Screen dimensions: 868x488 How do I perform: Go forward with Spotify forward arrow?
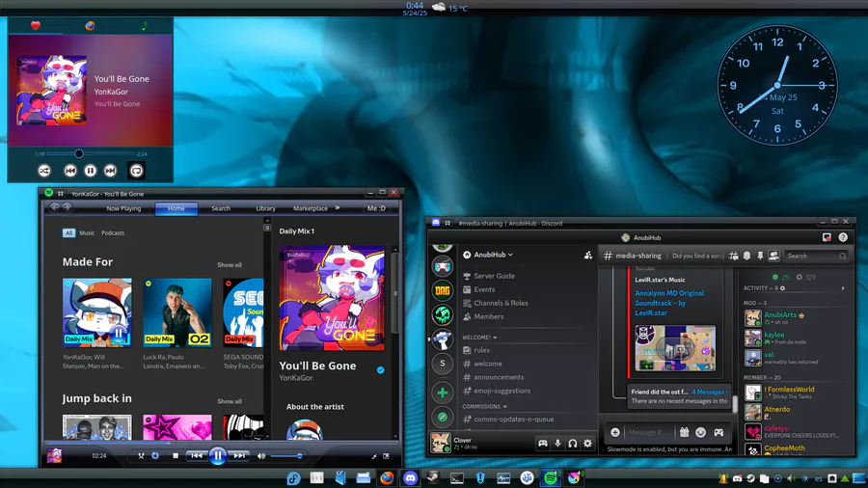tap(67, 208)
